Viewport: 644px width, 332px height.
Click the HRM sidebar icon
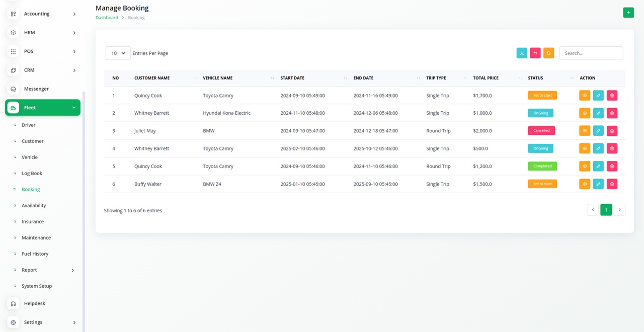(13, 33)
